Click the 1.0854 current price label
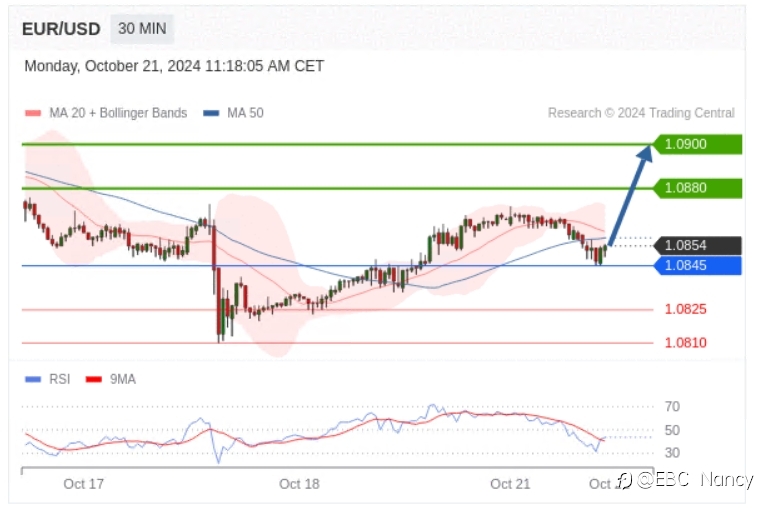763x513 pixels. (697, 245)
